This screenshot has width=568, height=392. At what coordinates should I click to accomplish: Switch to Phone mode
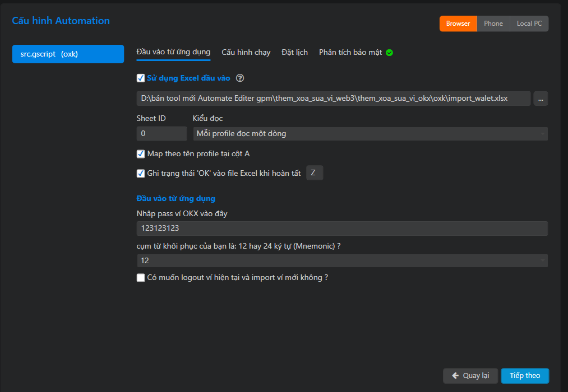pos(493,24)
